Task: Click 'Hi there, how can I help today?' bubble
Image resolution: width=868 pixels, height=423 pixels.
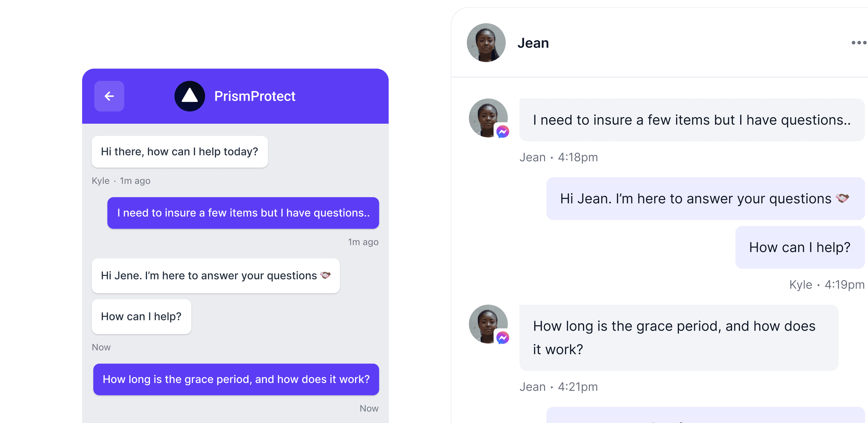Action: point(180,152)
